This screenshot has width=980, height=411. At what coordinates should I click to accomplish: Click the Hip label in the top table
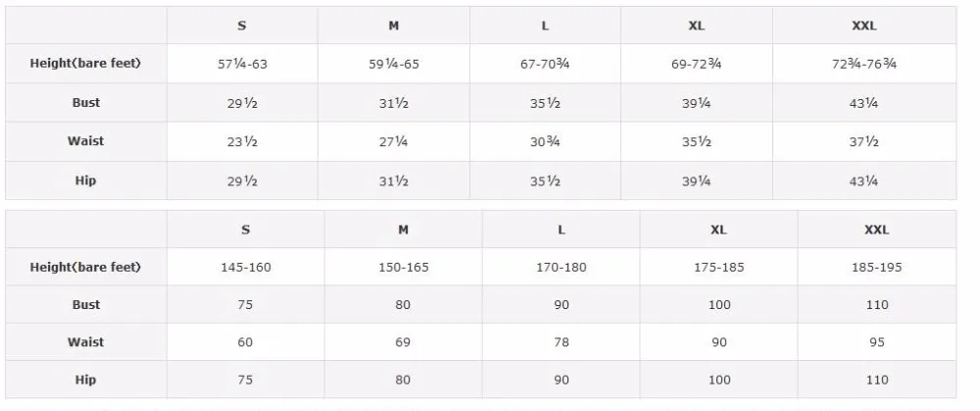point(85,180)
